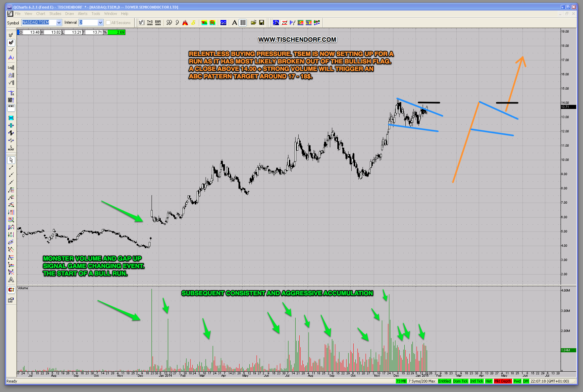The width and height of the screenshot is (583, 392).
Task: Toggle the red Mkt Depth status indicator
Action: pos(502,381)
